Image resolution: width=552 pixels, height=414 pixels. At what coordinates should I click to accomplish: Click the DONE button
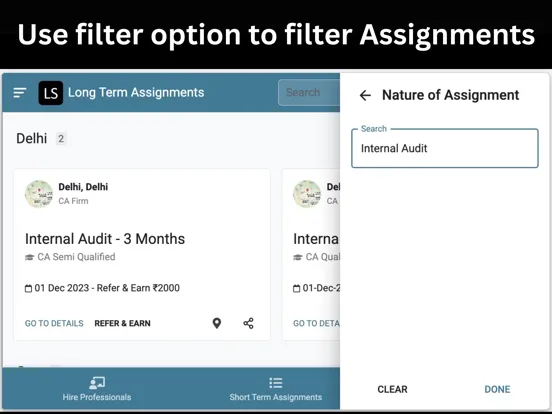click(497, 389)
